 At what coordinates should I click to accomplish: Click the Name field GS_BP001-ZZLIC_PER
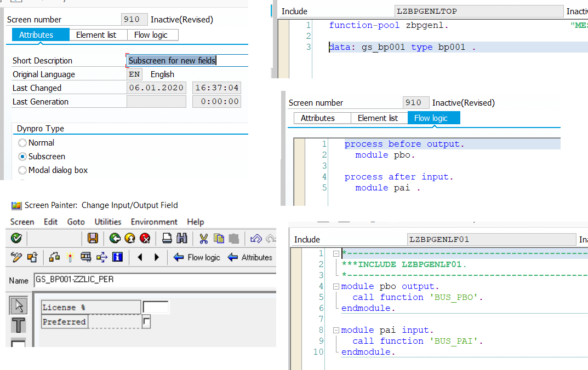pyautogui.click(x=155, y=279)
